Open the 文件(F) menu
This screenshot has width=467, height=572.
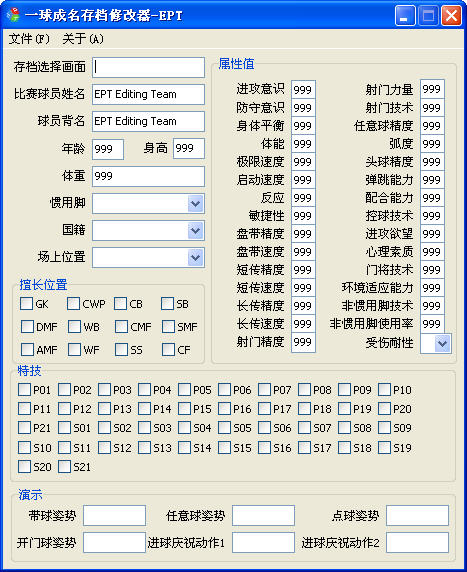tap(29, 38)
